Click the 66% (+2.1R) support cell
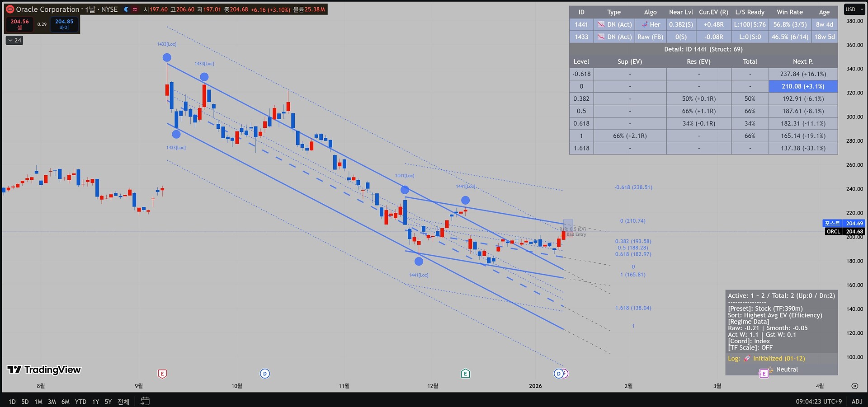 [630, 136]
